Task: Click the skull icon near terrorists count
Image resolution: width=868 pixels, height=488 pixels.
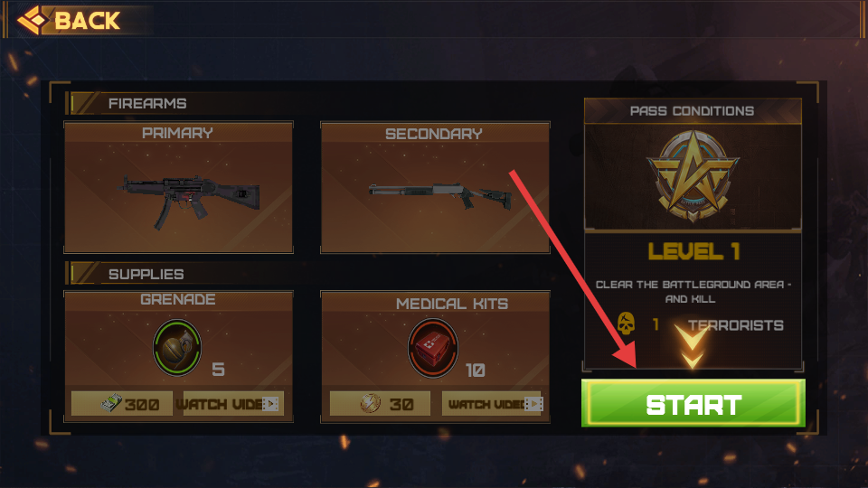Action: coord(626,324)
